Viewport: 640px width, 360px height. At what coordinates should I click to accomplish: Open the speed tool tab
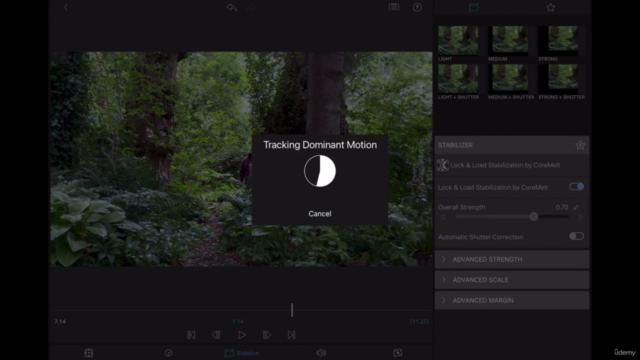point(168,353)
